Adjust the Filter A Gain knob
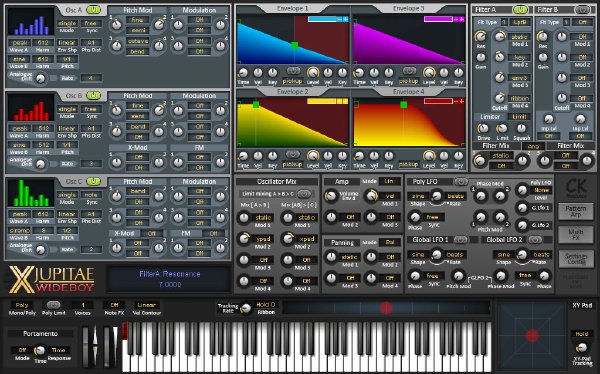This screenshot has width=600, height=374. (x=481, y=57)
